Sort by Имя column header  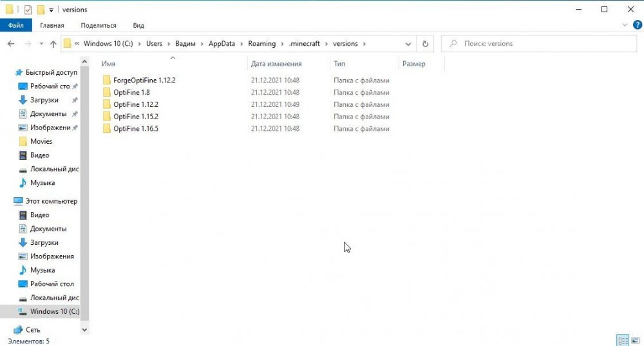108,64
